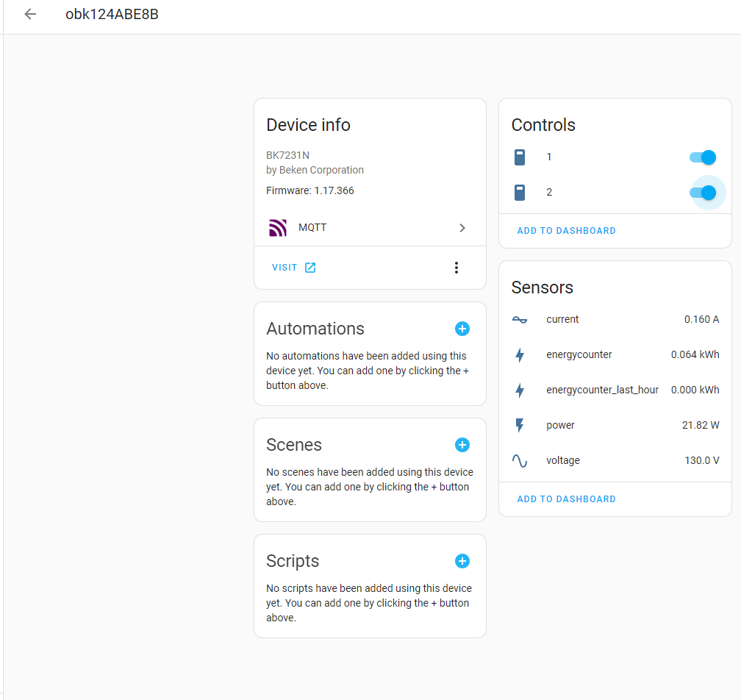Click the switch icon for control 1
The image size is (741, 700).
pos(519,157)
